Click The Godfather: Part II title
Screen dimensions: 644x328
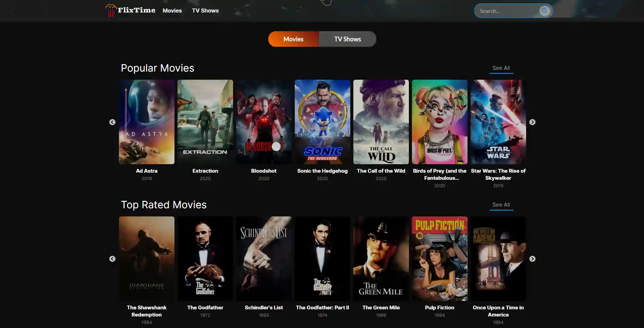323,308
